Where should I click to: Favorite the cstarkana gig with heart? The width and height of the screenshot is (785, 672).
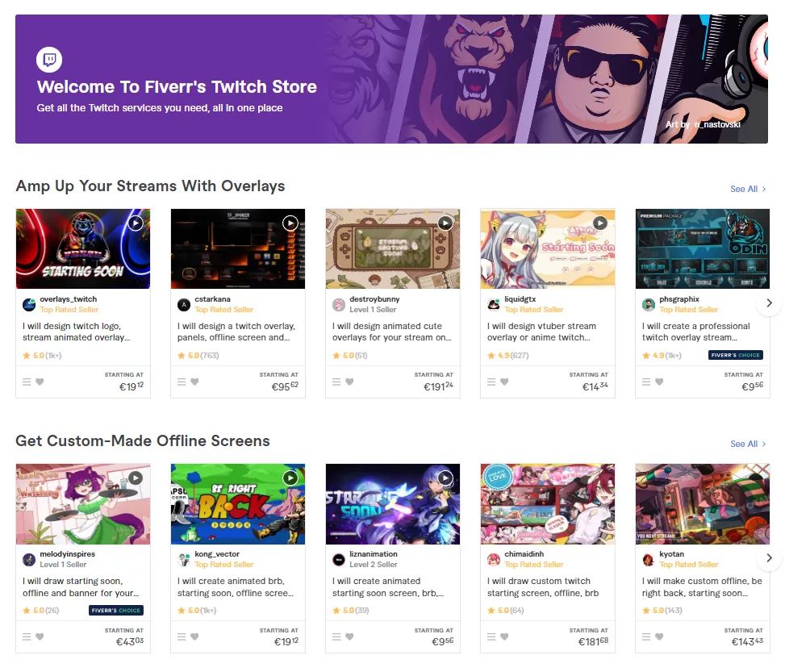point(194,382)
